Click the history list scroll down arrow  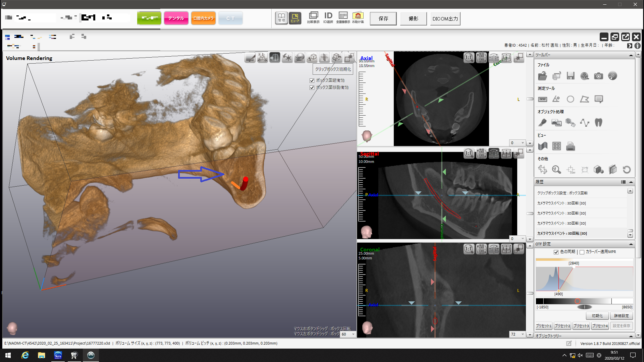point(630,235)
